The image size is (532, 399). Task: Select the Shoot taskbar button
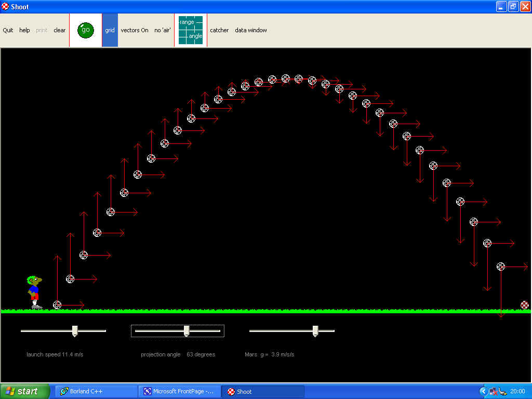tap(262, 391)
